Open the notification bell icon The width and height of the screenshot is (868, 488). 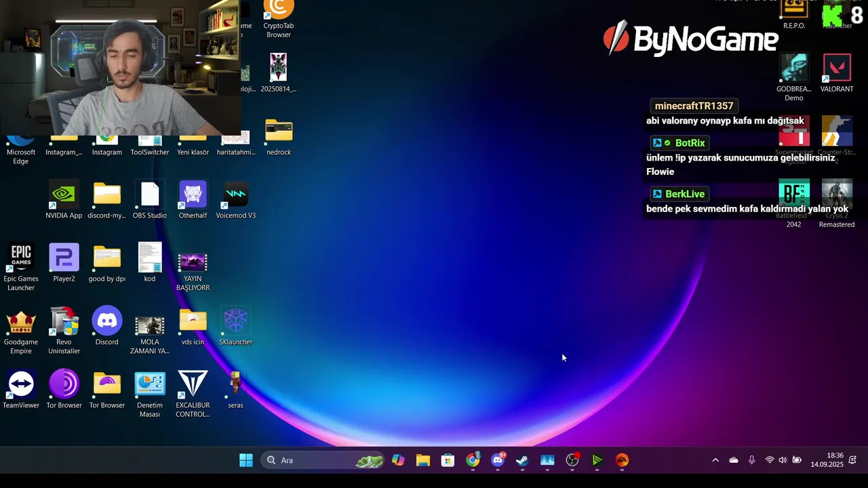pyautogui.click(x=852, y=460)
